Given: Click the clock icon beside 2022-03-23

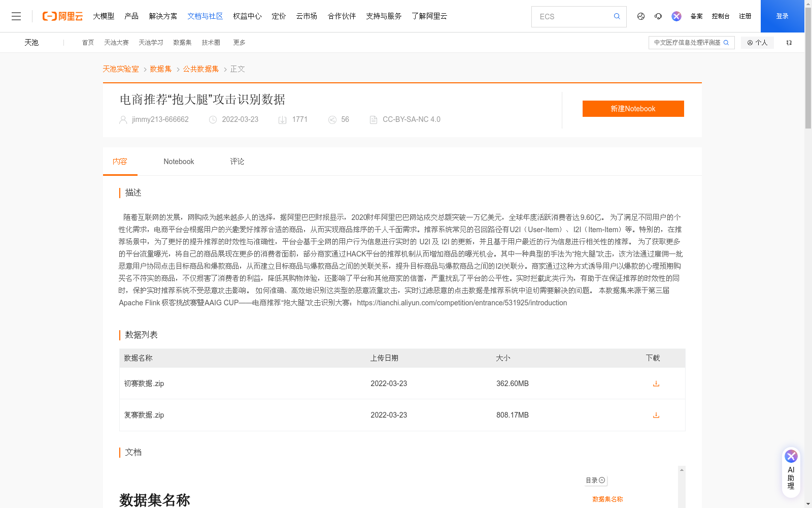Looking at the screenshot, I should [x=213, y=120].
